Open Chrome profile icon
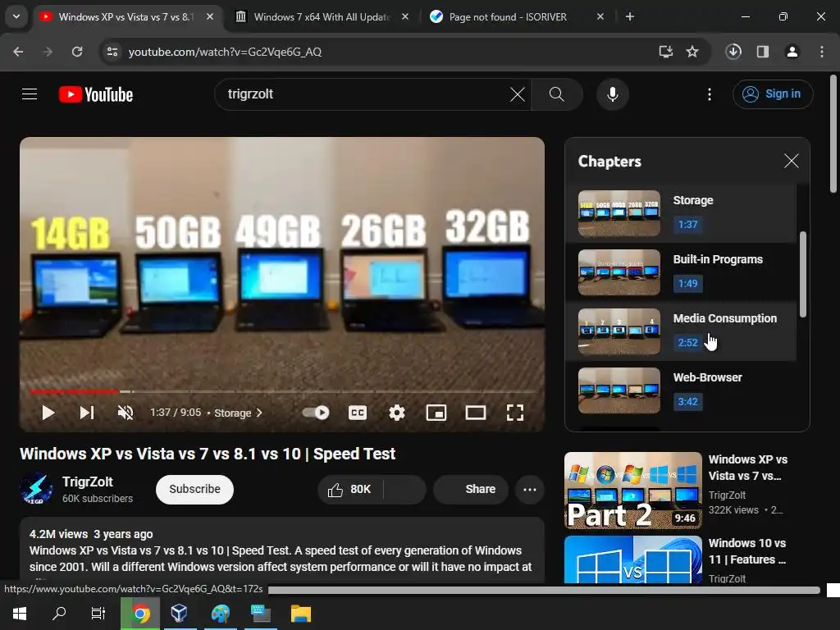Image resolution: width=840 pixels, height=630 pixels. coord(792,52)
